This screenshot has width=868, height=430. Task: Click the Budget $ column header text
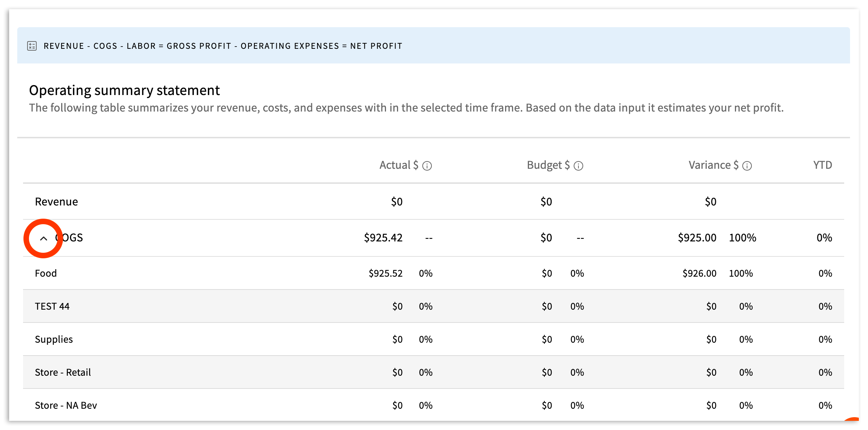click(x=548, y=165)
